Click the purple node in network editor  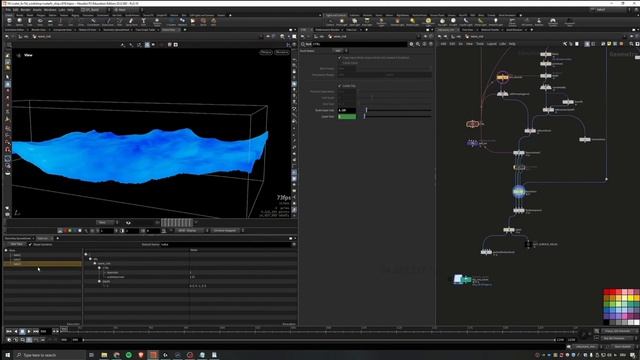tap(472, 143)
